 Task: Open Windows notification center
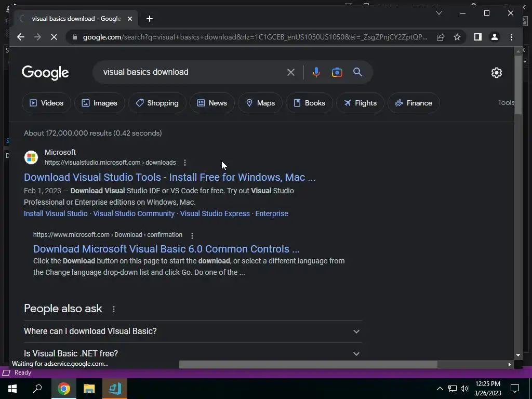click(515, 389)
